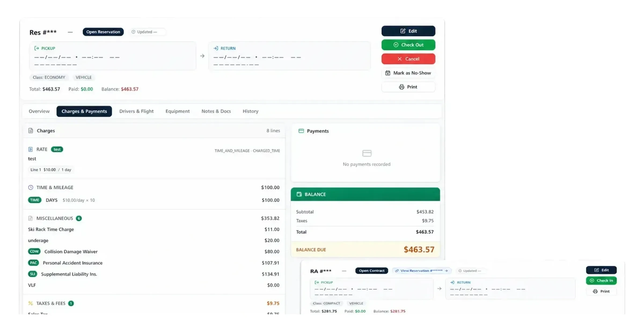Click Edit button in RA contract card
Viewport: 644px width, 322px height.
[601, 270]
